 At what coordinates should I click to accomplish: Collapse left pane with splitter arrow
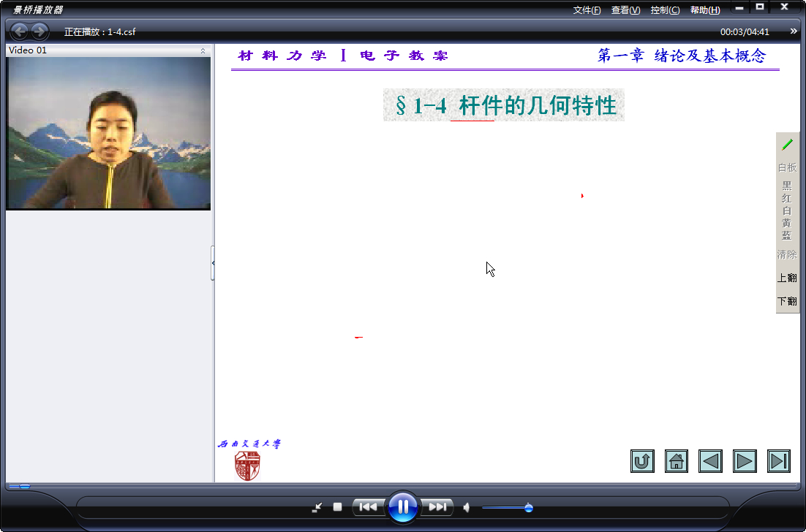[213, 263]
